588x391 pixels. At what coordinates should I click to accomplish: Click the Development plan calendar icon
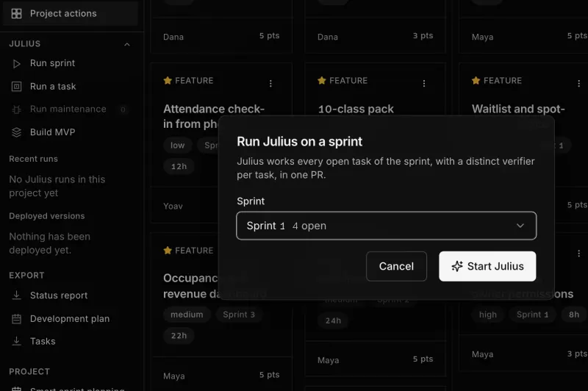coord(16,319)
